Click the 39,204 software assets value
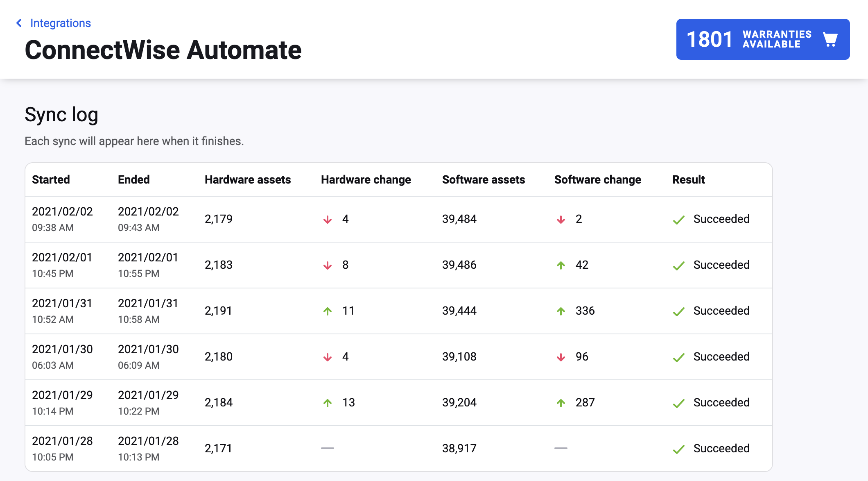The height and width of the screenshot is (481, 868). tap(459, 402)
